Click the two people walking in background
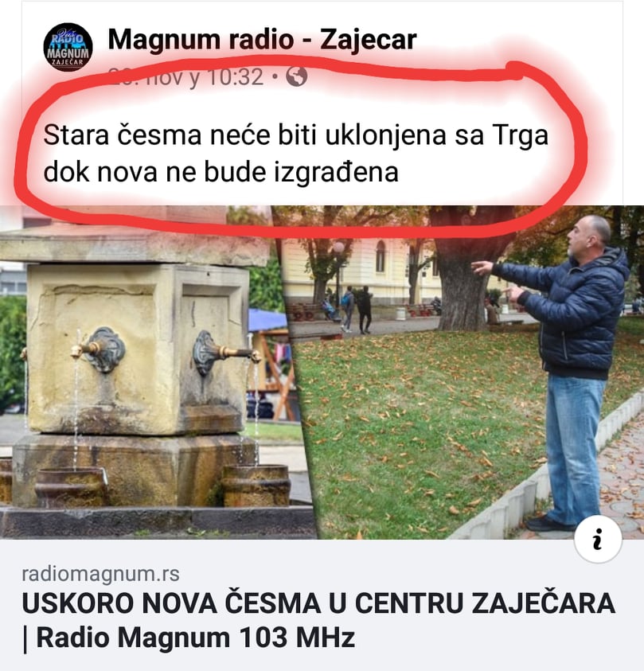Viewport: 644px width, 671px height. (357, 310)
